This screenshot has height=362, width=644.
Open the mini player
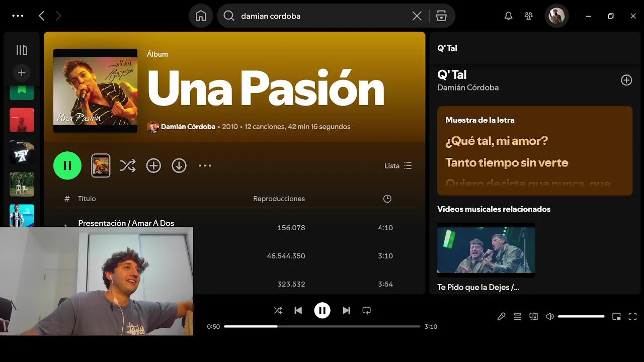pyautogui.click(x=616, y=316)
